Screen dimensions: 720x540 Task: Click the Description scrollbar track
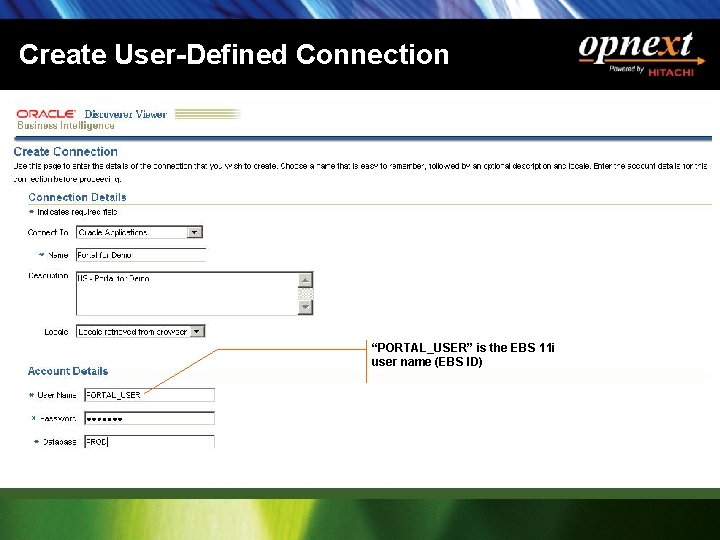tap(305, 293)
